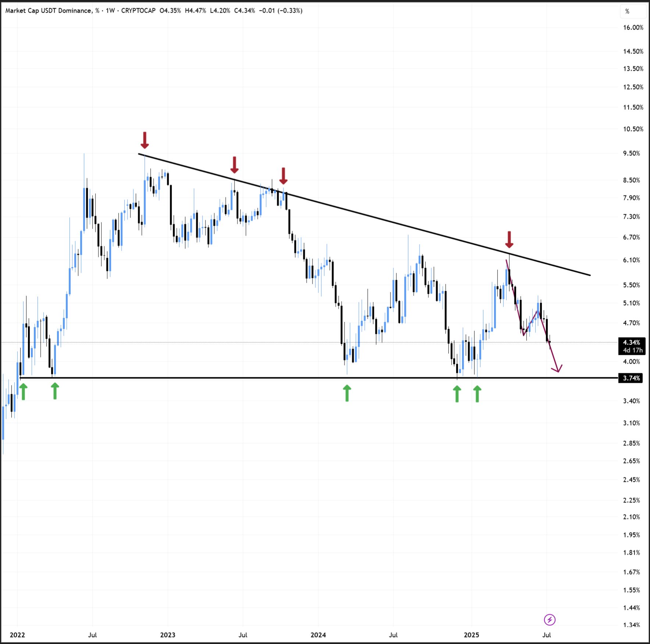Viewport: 650px width, 644px height.
Task: Click the current price label 4.34%
Action: click(x=632, y=342)
